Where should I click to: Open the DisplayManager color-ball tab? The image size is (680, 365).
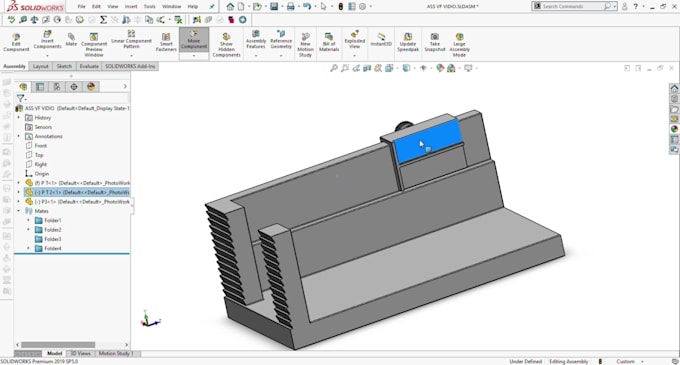[91, 87]
